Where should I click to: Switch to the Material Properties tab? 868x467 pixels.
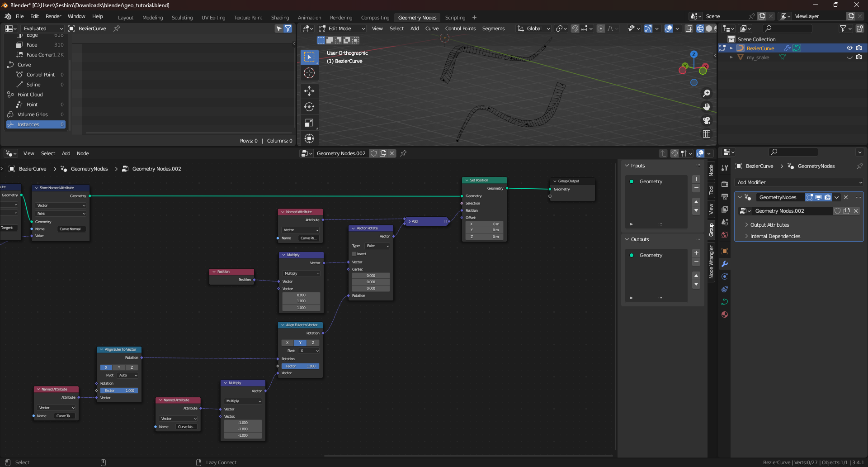click(x=725, y=314)
